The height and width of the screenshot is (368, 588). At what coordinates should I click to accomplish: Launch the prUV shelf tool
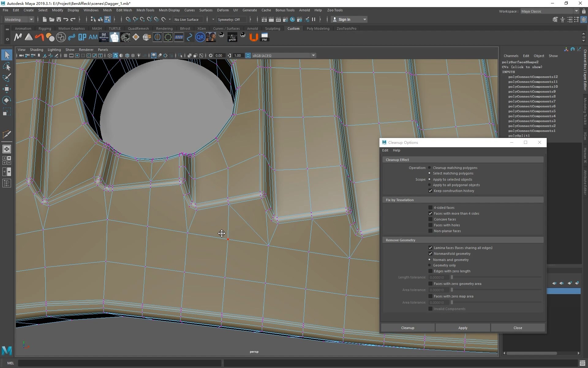point(232,37)
